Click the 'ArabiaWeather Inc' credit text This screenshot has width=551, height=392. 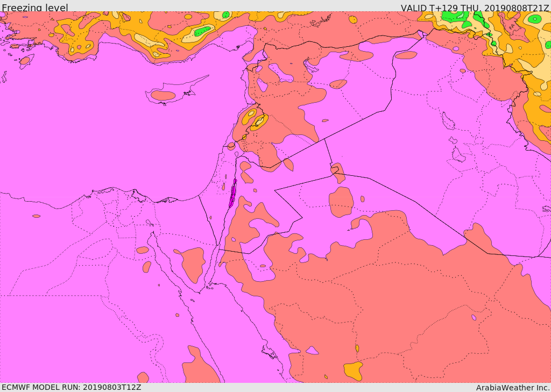pyautogui.click(x=513, y=388)
